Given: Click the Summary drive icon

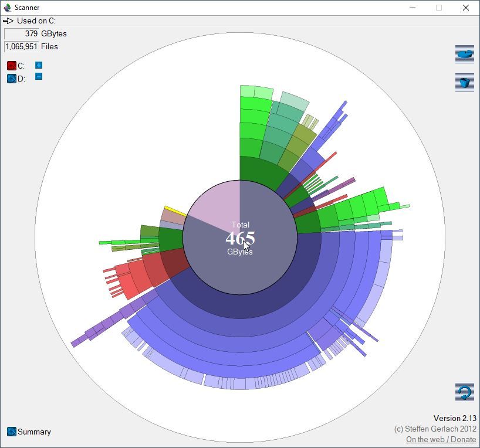Looking at the screenshot, I should tap(12, 432).
